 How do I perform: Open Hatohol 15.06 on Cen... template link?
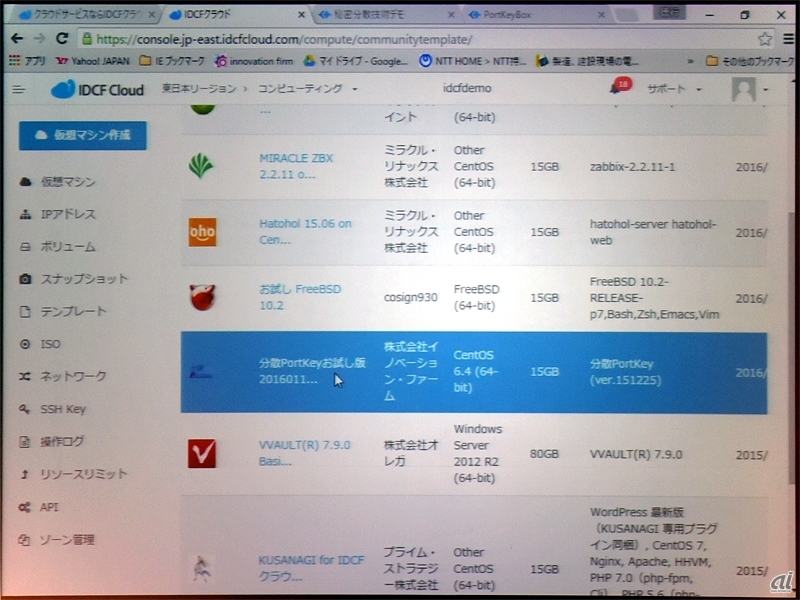coord(305,232)
